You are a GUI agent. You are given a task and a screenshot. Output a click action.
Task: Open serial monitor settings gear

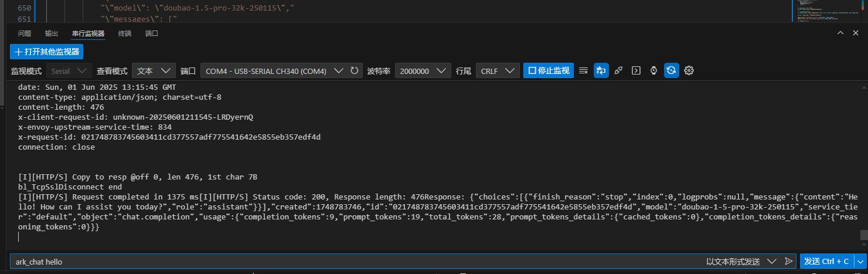pyautogui.click(x=689, y=70)
